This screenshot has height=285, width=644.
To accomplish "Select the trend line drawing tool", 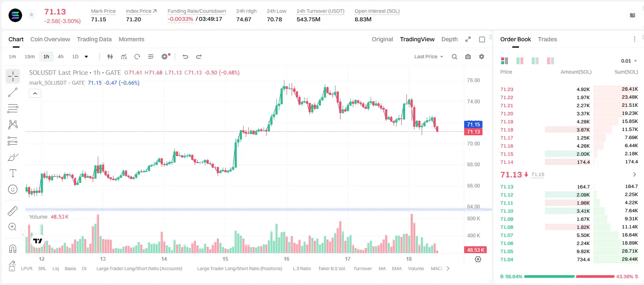I will point(13,92).
